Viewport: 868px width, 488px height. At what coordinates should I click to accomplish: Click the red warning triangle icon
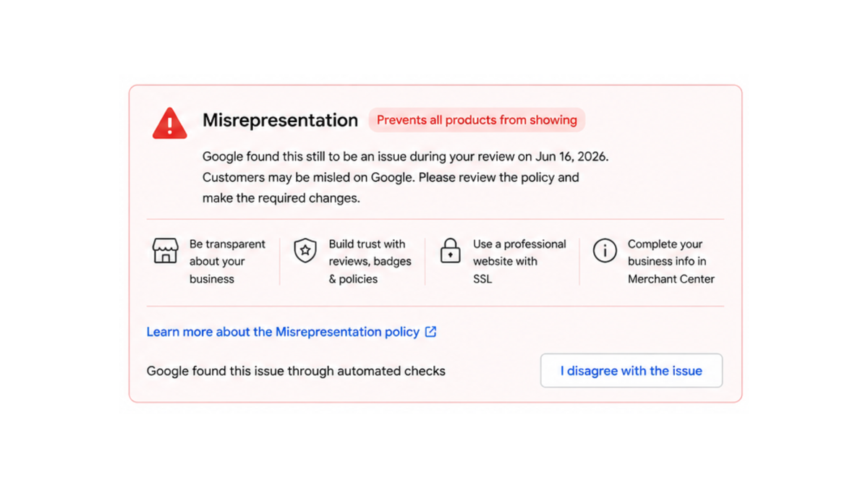pos(169,123)
